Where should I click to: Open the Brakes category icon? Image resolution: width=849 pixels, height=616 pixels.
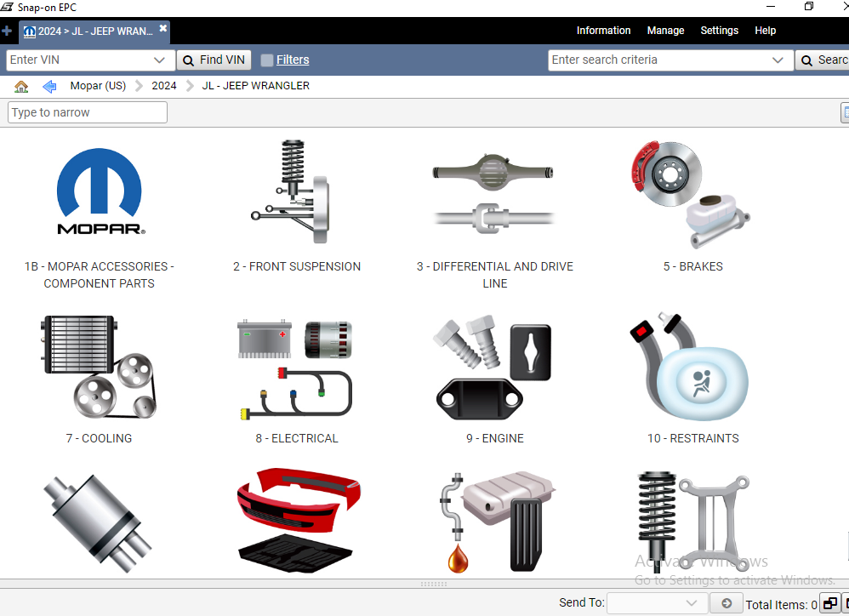(x=692, y=193)
